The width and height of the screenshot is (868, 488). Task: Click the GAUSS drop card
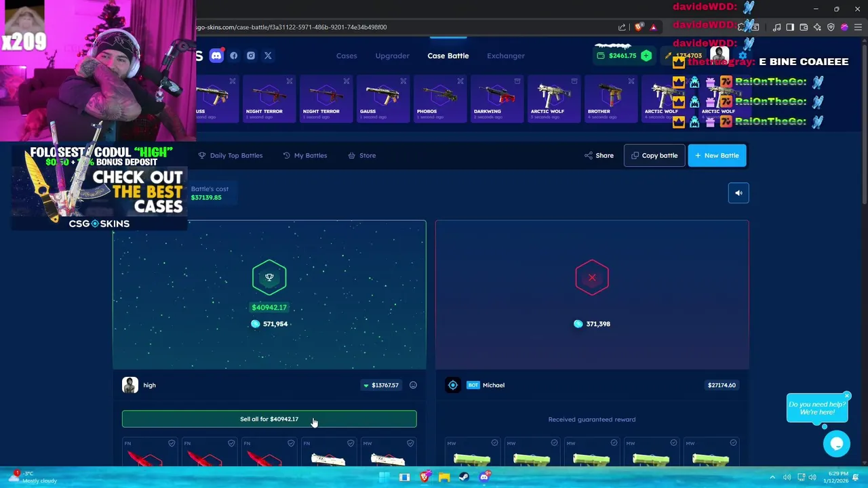point(383,98)
